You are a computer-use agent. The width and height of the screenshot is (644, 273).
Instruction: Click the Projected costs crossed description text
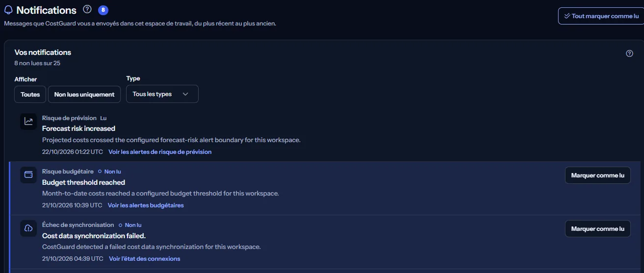pos(171,140)
